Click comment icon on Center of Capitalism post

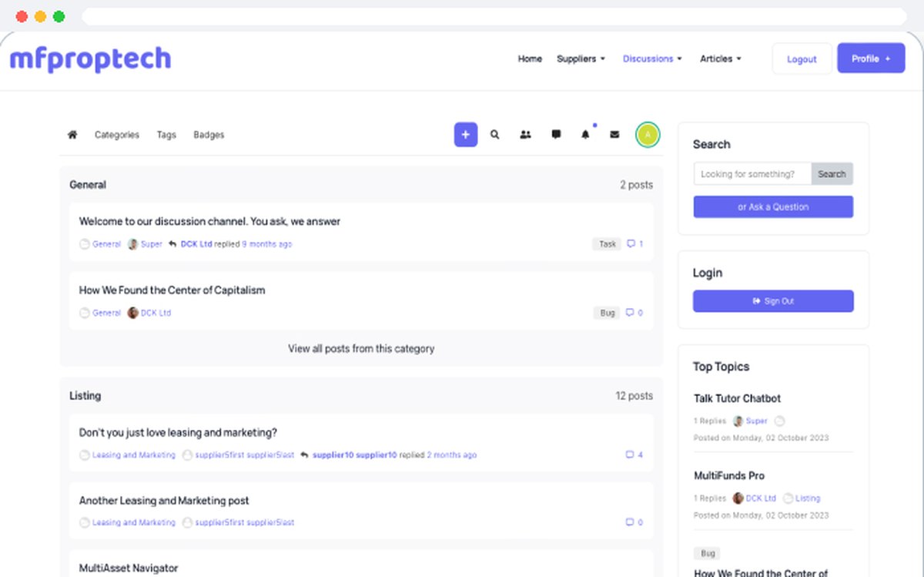coord(630,313)
